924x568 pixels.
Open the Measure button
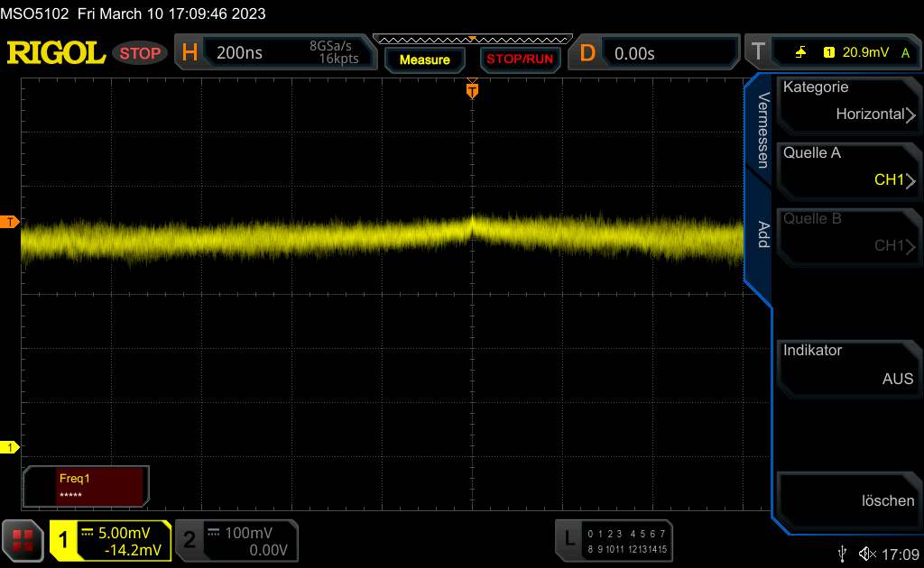(424, 60)
